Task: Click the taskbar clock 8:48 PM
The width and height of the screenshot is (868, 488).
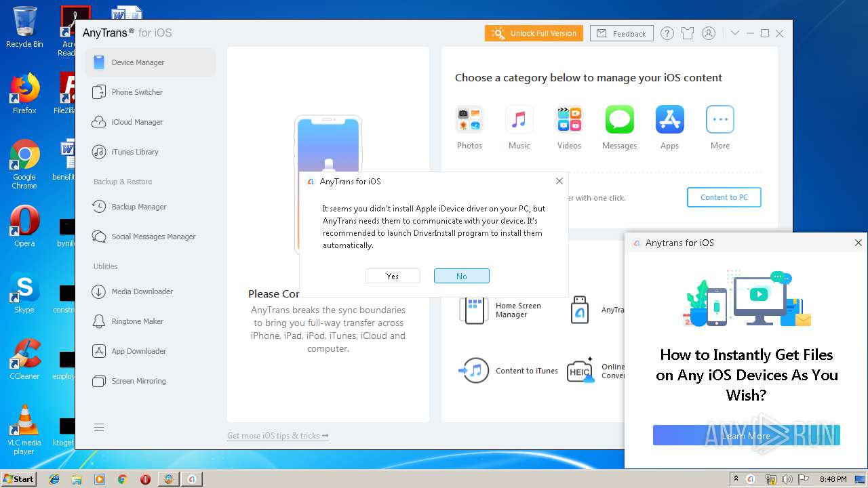Action: tap(833, 479)
